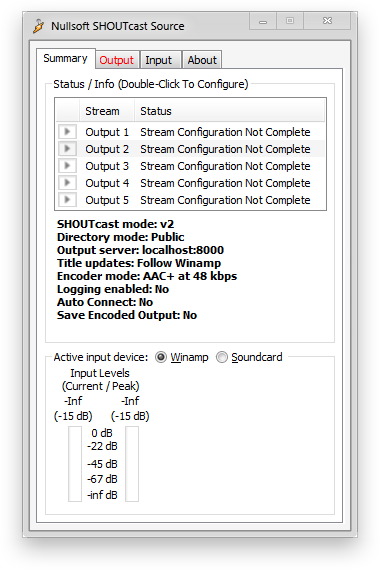Click the '-45 dB' scale label
This screenshot has width=380, height=569.
point(102,464)
